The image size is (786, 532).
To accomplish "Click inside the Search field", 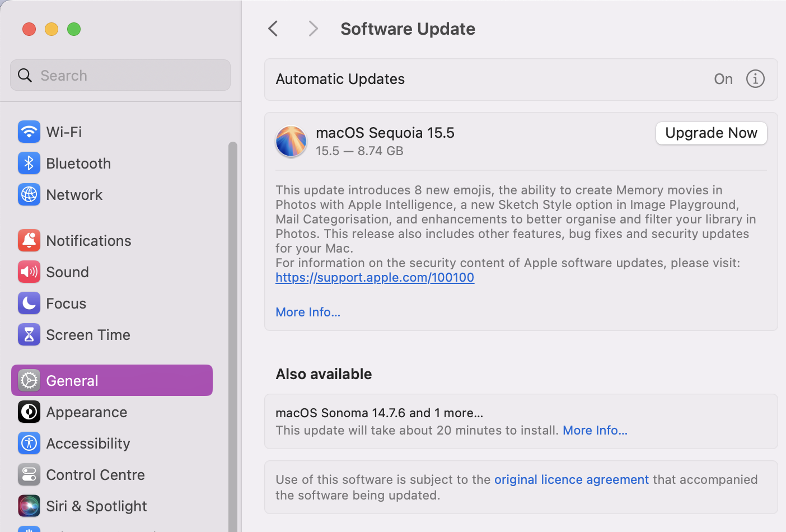I will 120,74.
